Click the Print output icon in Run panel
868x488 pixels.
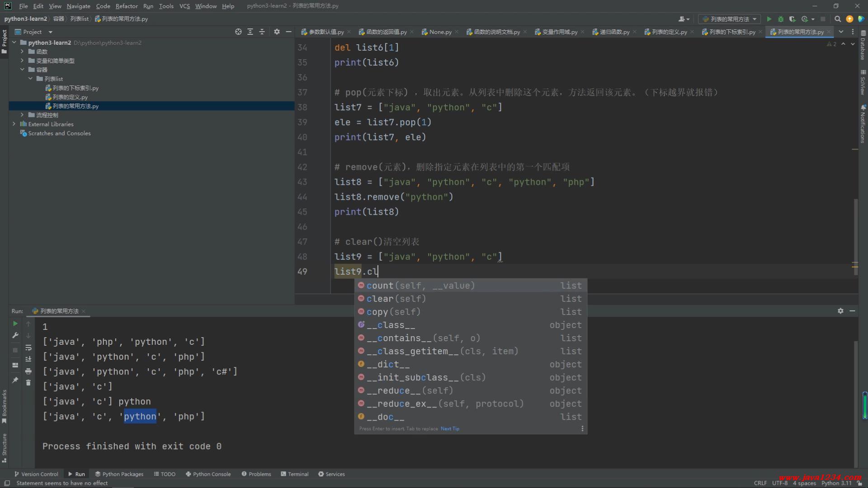point(28,371)
